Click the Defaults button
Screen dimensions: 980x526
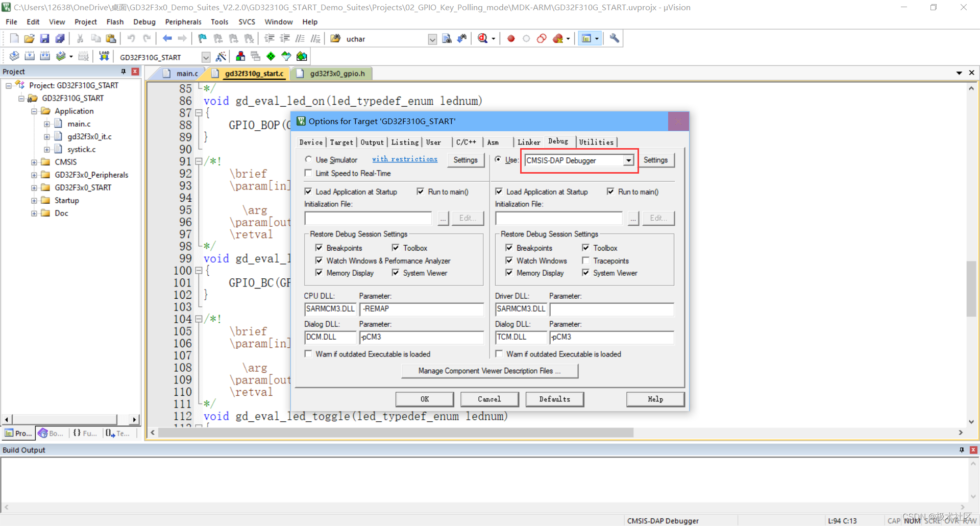pos(554,399)
